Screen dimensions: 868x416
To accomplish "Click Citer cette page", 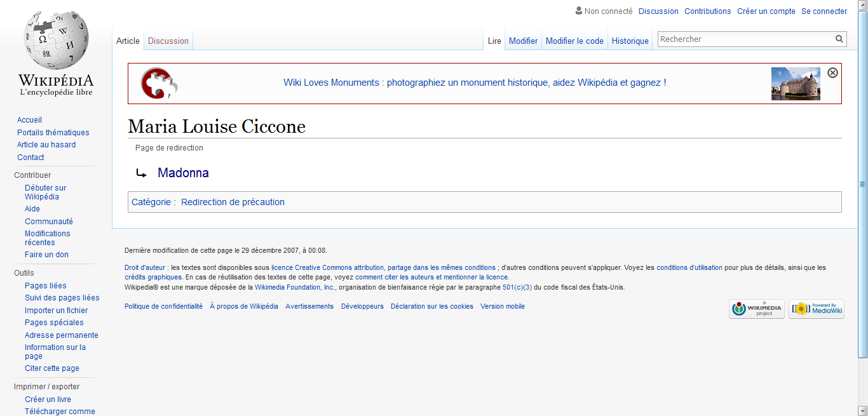I will 52,368.
